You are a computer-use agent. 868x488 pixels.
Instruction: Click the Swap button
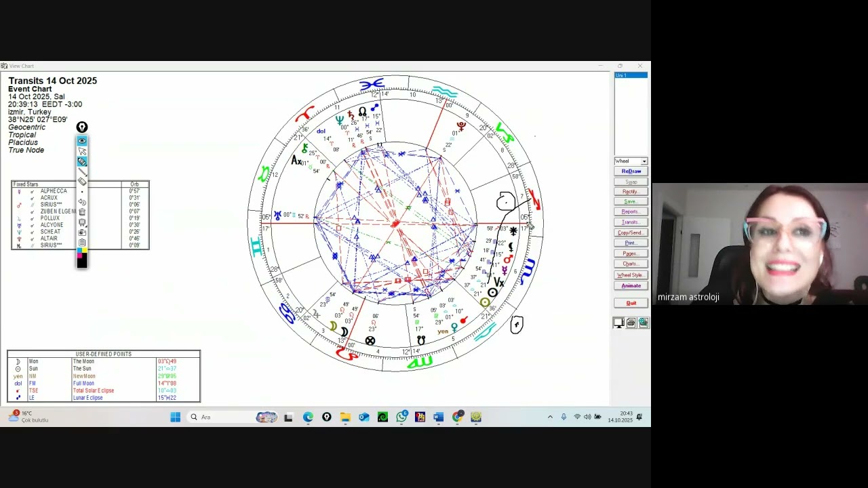[631, 182]
